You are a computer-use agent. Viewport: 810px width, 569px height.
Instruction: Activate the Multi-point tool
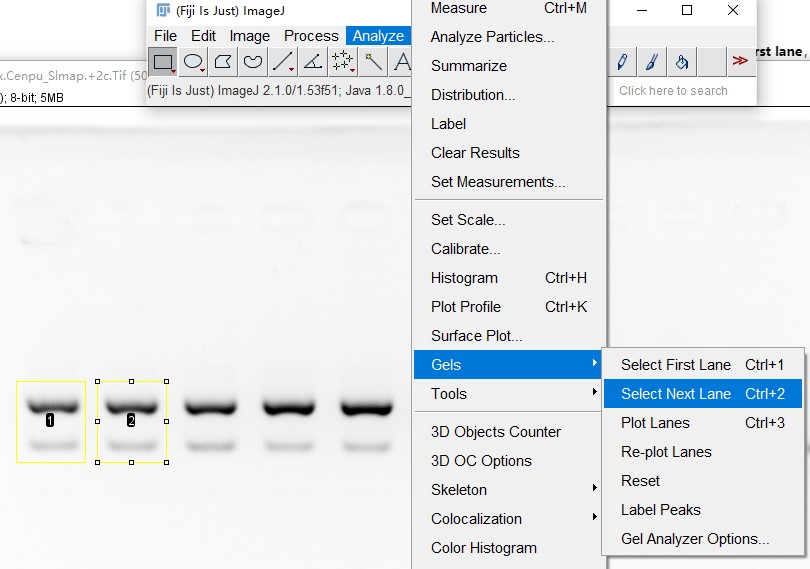(x=343, y=62)
